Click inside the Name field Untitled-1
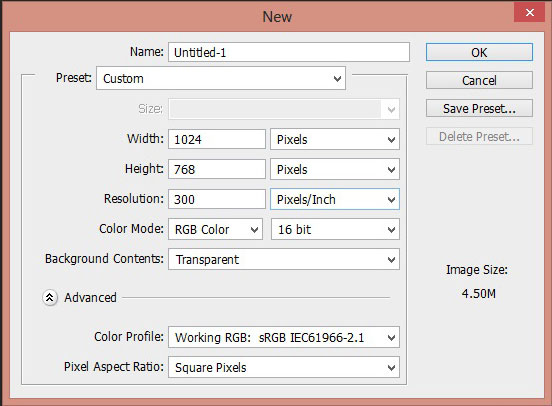This screenshot has width=552, height=406. pyautogui.click(x=289, y=52)
